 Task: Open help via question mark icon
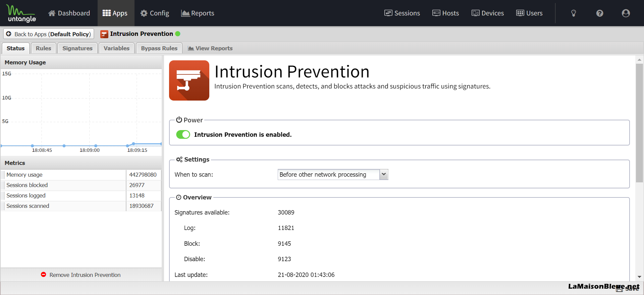coord(600,13)
